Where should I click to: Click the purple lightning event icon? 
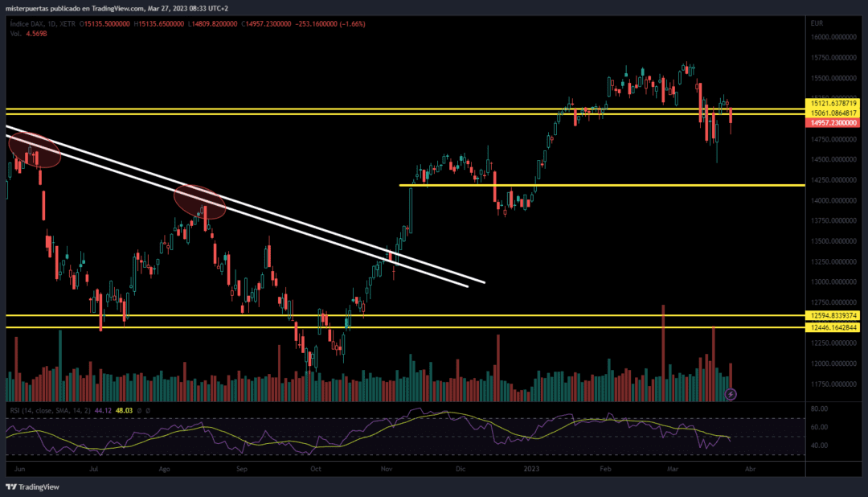(x=731, y=395)
